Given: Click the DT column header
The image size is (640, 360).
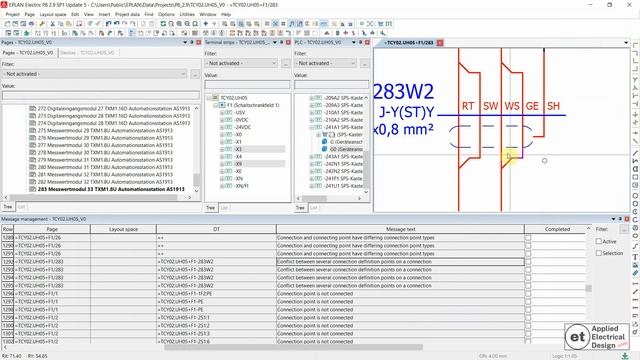Looking at the screenshot, I should point(216,229).
